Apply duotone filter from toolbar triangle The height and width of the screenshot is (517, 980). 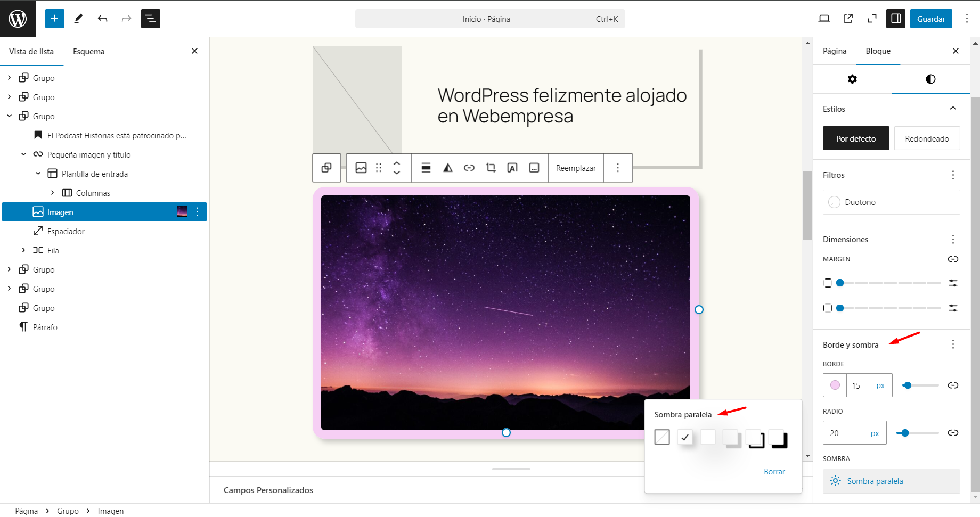pos(448,168)
